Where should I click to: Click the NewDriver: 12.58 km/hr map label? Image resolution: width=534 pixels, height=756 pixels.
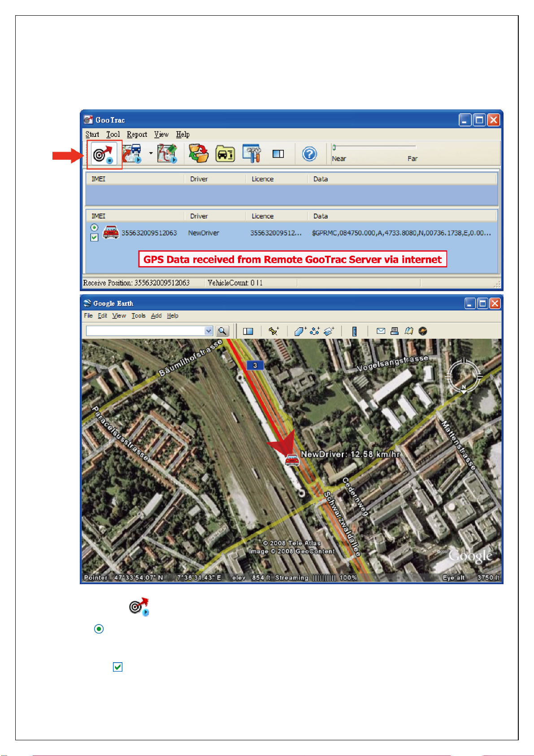[350, 454]
